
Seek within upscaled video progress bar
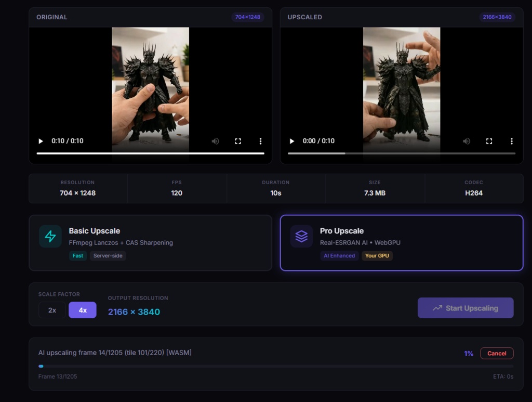coord(402,153)
